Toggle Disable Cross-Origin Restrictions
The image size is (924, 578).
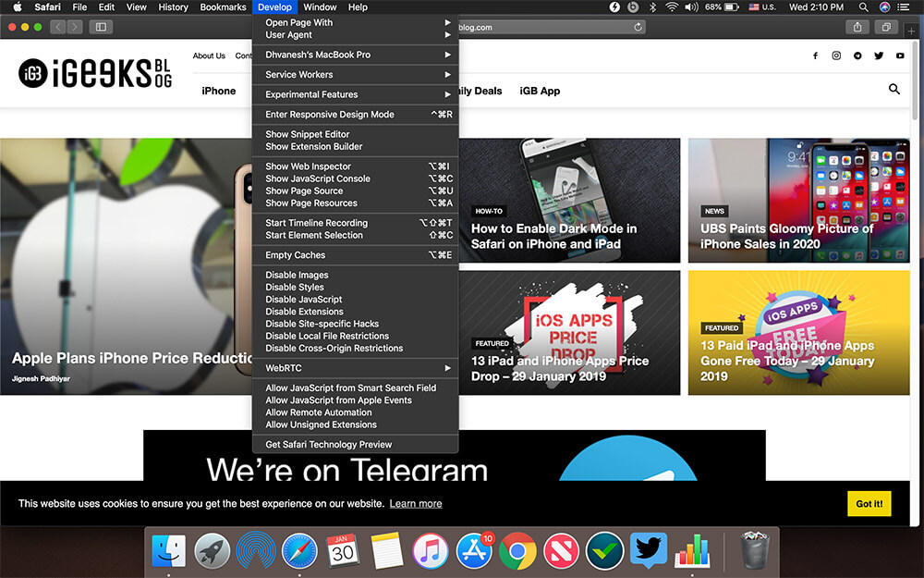(x=356, y=349)
